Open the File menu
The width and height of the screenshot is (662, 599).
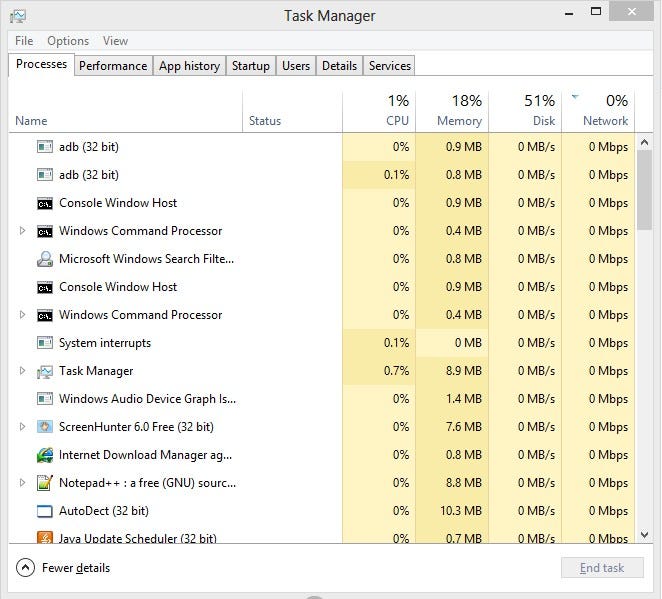[24, 41]
